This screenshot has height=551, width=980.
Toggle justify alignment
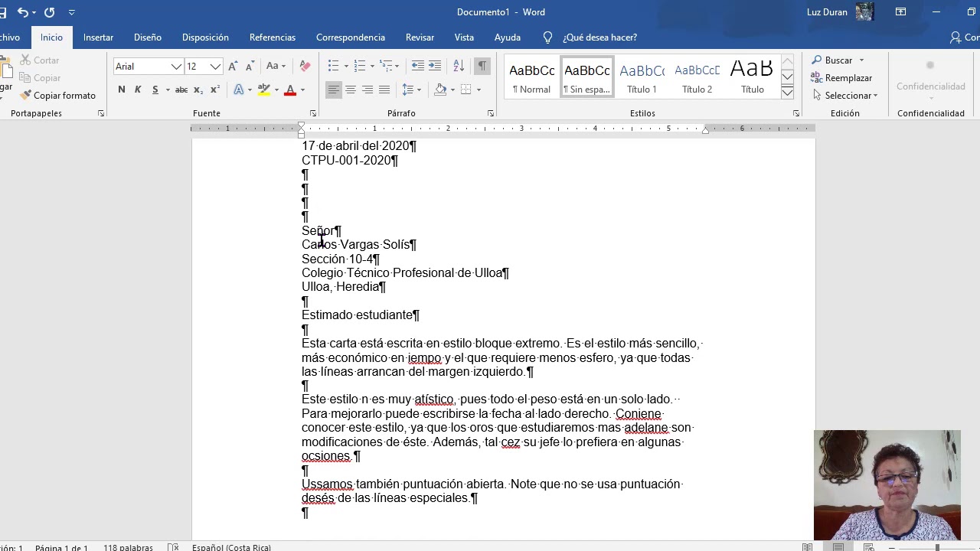click(384, 90)
